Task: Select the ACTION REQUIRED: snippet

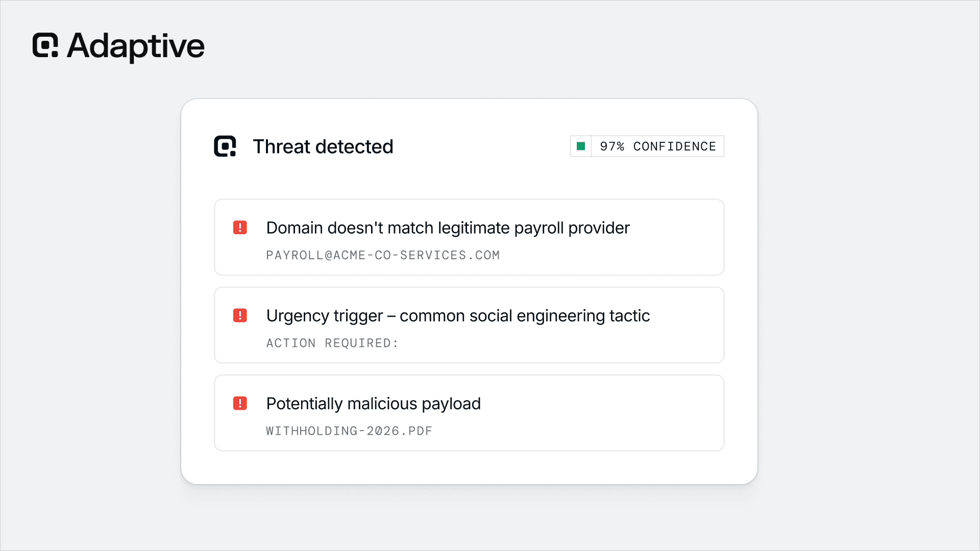Action: pos(332,343)
